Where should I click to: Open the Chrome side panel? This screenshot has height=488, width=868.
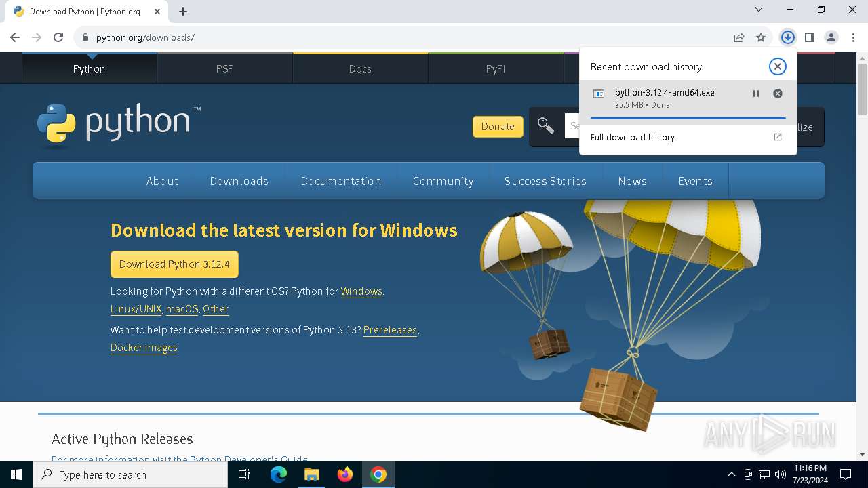pos(809,37)
